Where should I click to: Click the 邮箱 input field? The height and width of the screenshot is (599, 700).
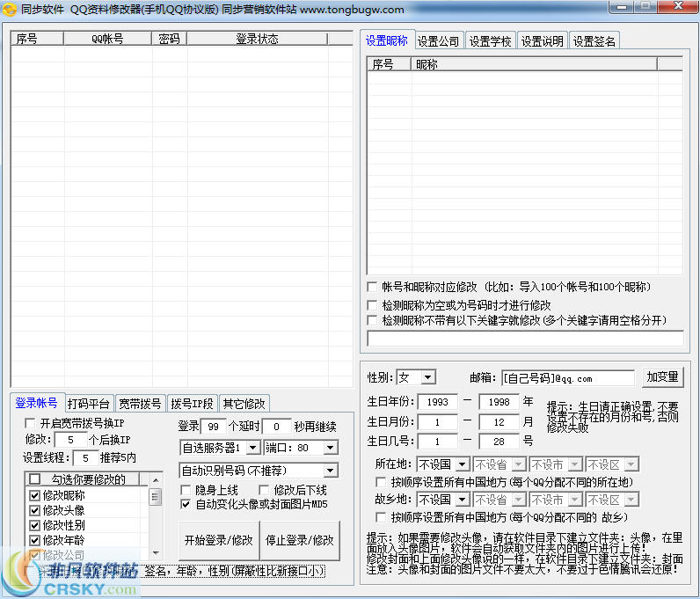568,378
